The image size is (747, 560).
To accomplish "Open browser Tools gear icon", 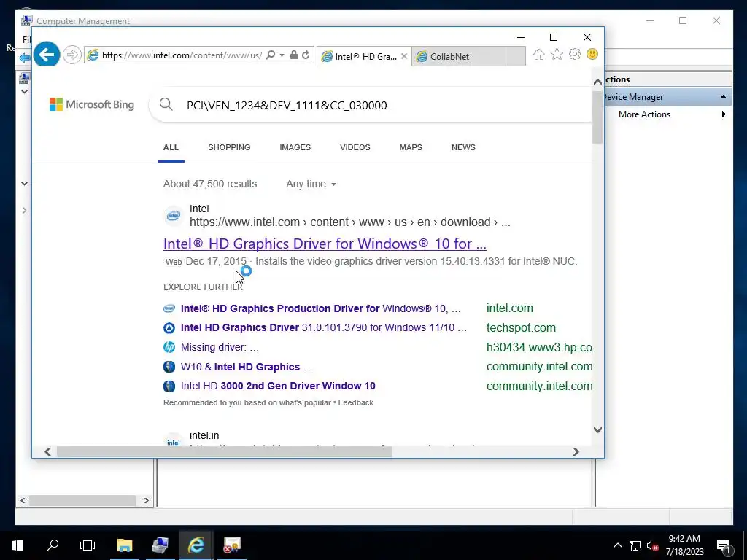I will 575,54.
